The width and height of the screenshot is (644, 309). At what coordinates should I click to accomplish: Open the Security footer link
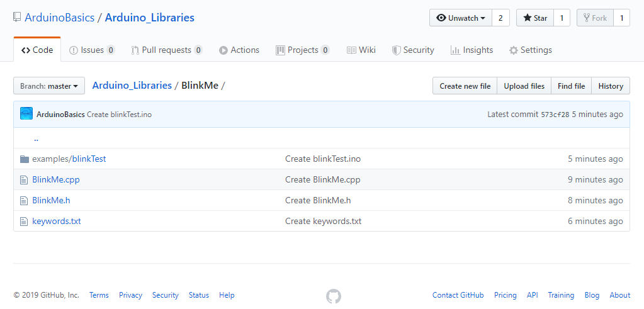pos(166,295)
